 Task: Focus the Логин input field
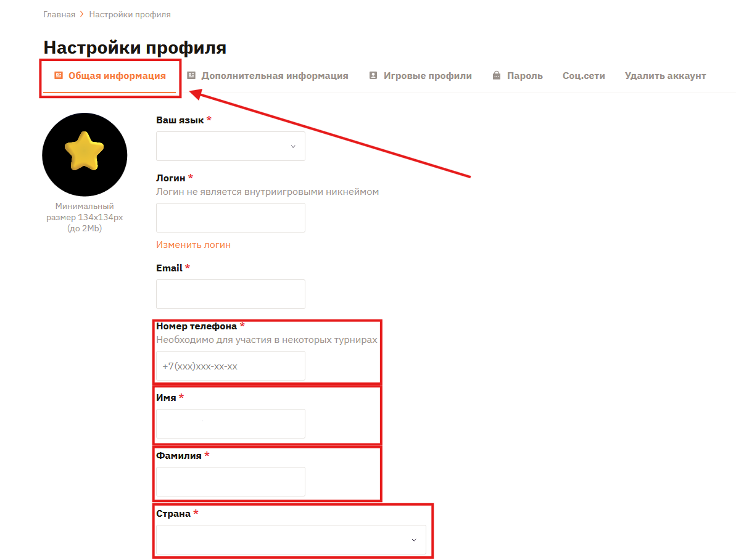tap(231, 218)
